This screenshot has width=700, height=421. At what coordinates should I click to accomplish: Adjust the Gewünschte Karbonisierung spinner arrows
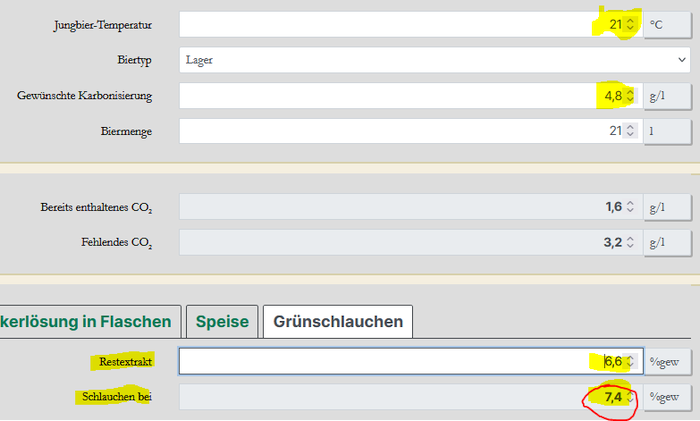coord(630,96)
